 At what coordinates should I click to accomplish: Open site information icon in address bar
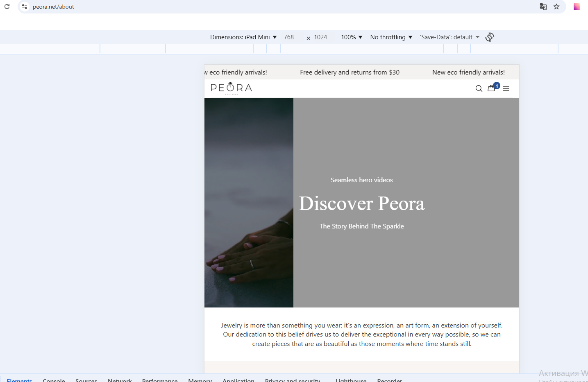click(25, 7)
